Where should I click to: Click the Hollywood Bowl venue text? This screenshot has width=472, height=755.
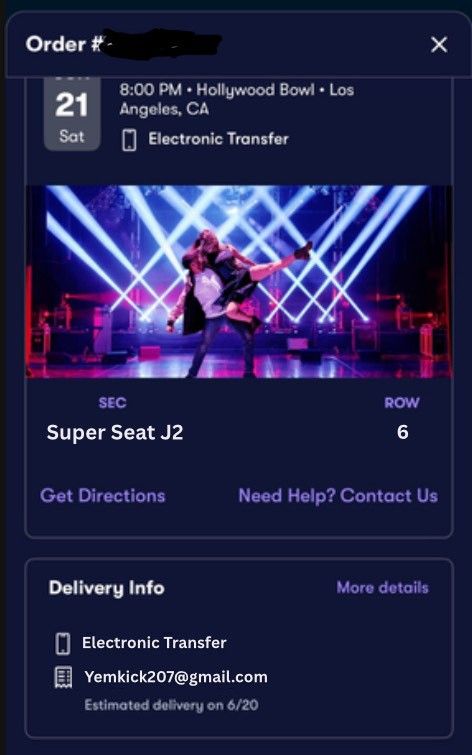(255, 90)
